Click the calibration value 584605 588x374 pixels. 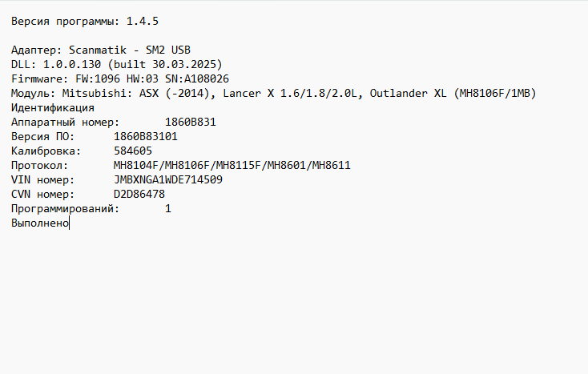(x=132, y=151)
